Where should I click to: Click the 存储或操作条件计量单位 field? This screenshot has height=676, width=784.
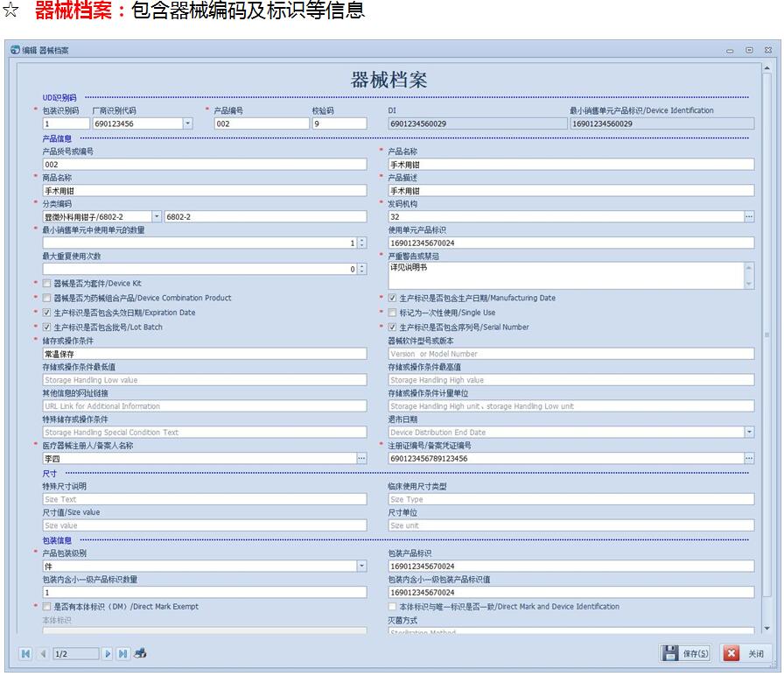(x=571, y=405)
